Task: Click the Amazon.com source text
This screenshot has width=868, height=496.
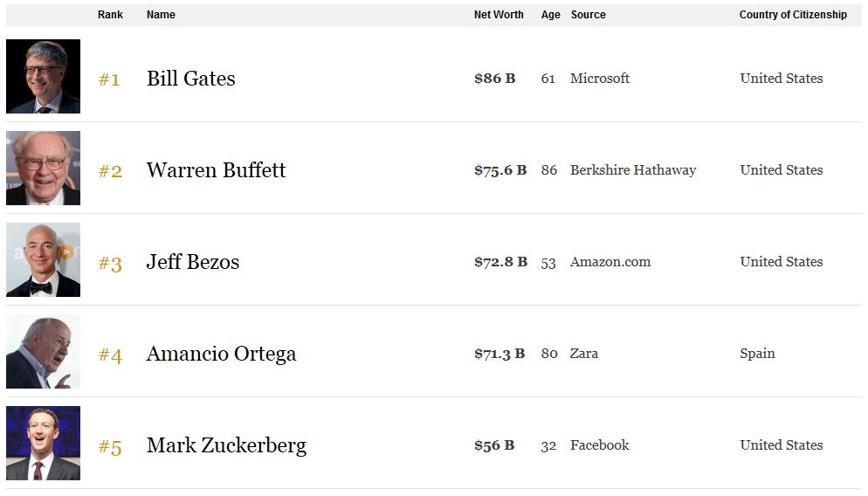Action: pos(610,262)
